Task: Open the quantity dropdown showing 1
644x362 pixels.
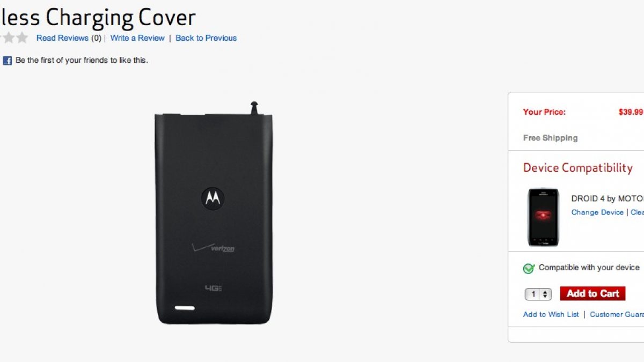Action: pyautogui.click(x=538, y=294)
